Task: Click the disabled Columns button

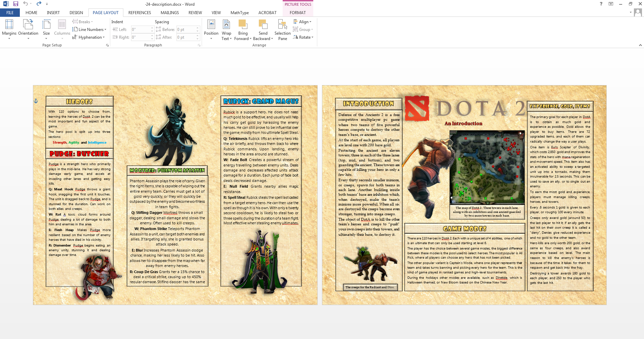Action: (62, 30)
